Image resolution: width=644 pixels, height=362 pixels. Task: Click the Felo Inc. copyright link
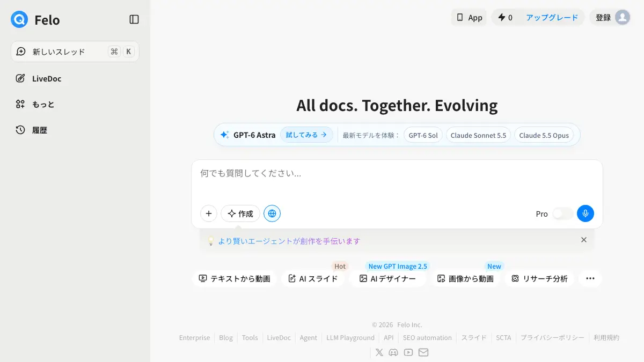pos(409,325)
